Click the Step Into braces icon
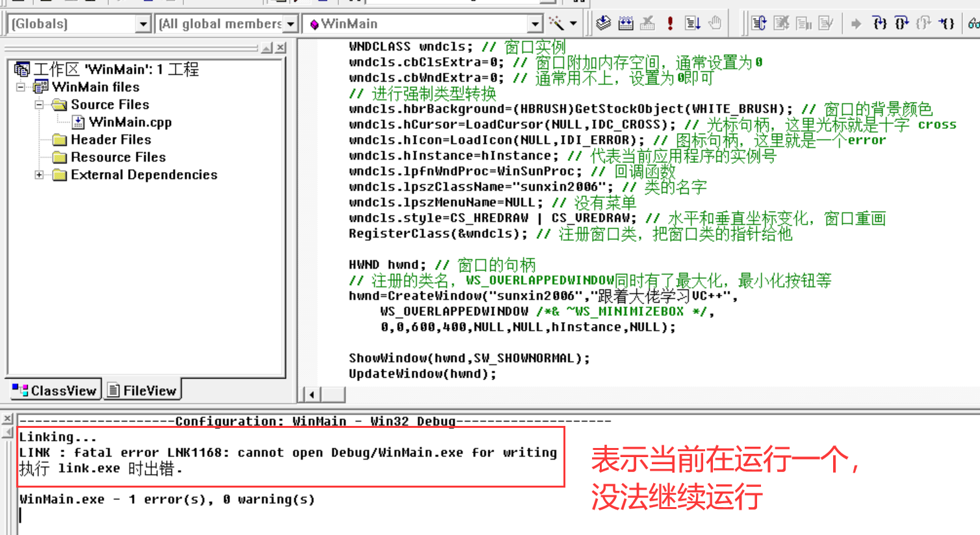The height and width of the screenshot is (535, 980). click(879, 23)
